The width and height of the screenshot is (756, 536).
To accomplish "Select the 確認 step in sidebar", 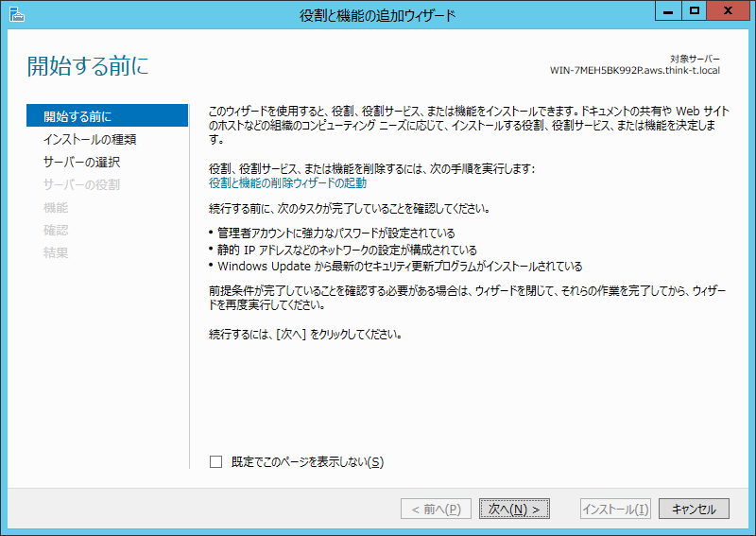I will click(x=56, y=230).
